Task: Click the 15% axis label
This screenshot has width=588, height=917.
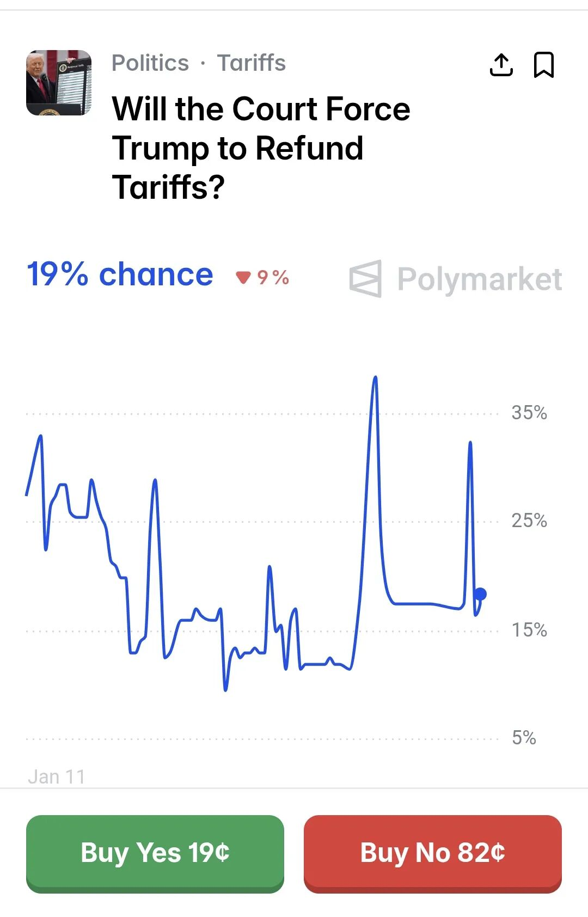Action: point(529,630)
